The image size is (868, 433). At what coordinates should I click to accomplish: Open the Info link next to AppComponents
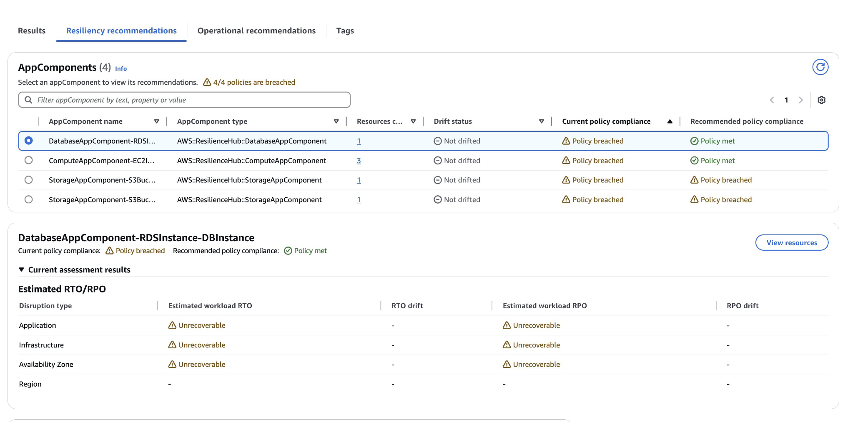click(x=120, y=68)
